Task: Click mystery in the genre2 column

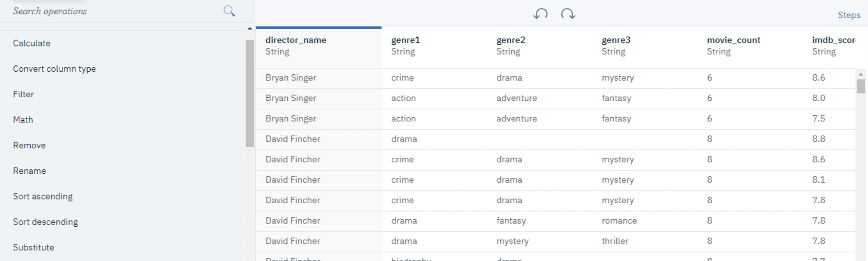Action: (x=513, y=241)
